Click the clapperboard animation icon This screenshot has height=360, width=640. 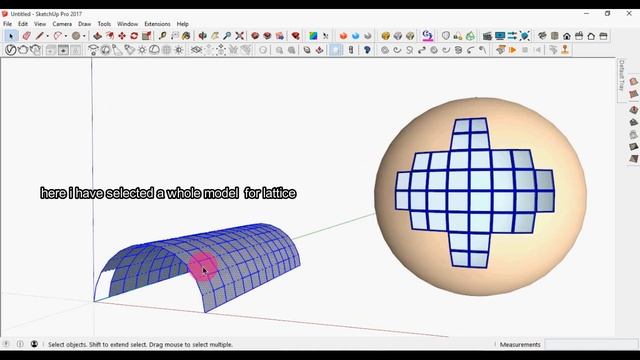[487, 36]
